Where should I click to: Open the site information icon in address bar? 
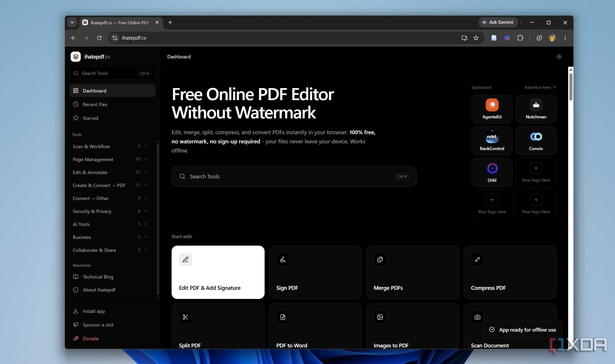pyautogui.click(x=115, y=38)
